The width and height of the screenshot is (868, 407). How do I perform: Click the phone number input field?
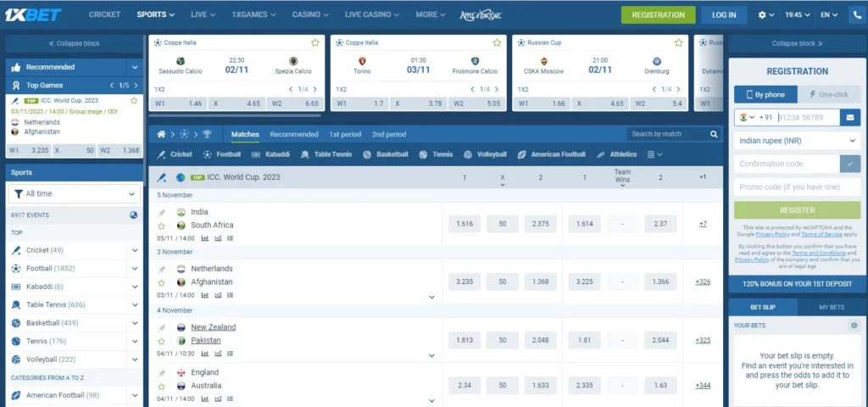point(808,117)
